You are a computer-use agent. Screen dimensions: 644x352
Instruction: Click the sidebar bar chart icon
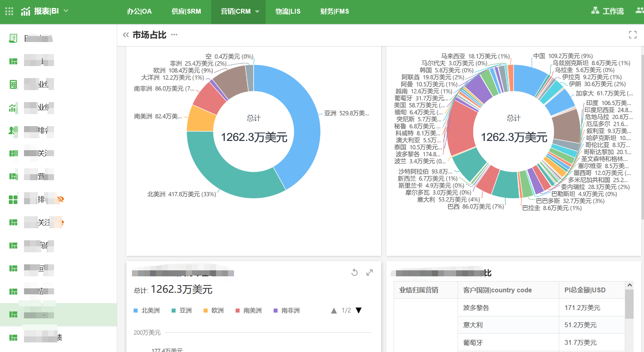pyautogui.click(x=13, y=108)
